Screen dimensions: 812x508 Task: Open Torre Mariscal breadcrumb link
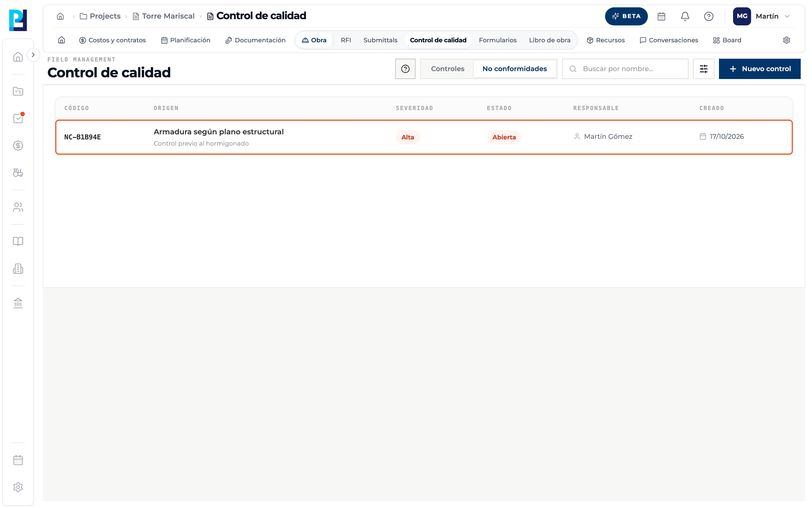pyautogui.click(x=164, y=16)
